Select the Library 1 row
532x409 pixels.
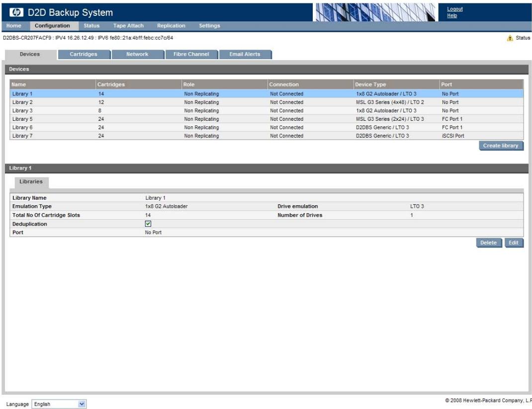pyautogui.click(x=266, y=93)
